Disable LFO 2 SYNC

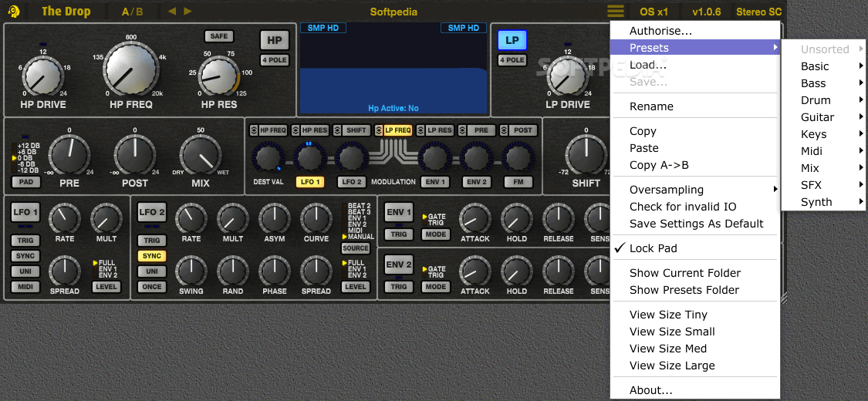pyautogui.click(x=152, y=256)
